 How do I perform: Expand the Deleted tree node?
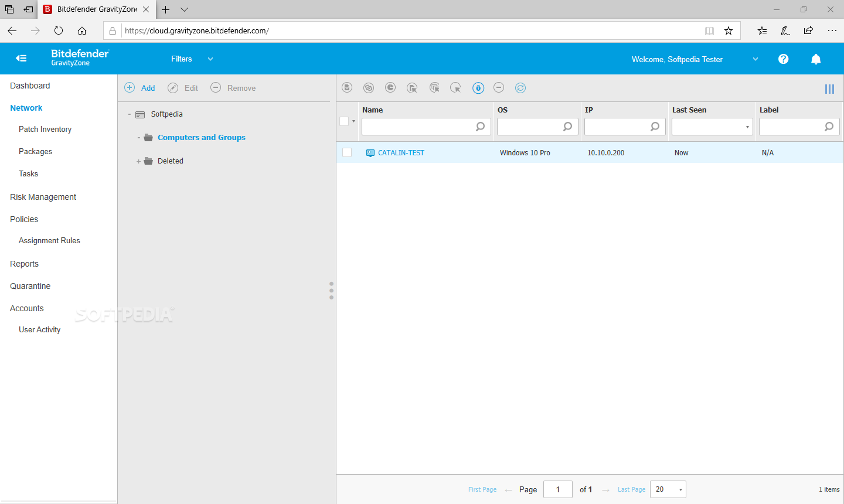(x=139, y=161)
